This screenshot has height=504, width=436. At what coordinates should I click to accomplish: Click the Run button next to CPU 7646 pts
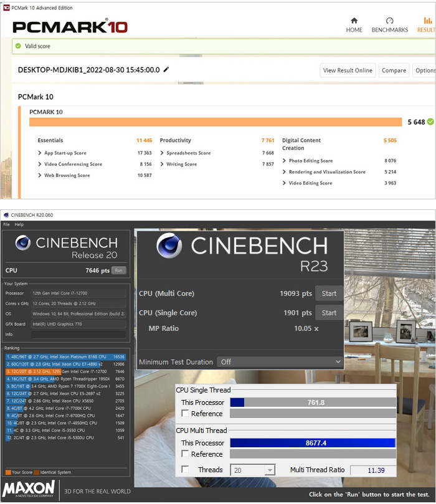coord(118,270)
